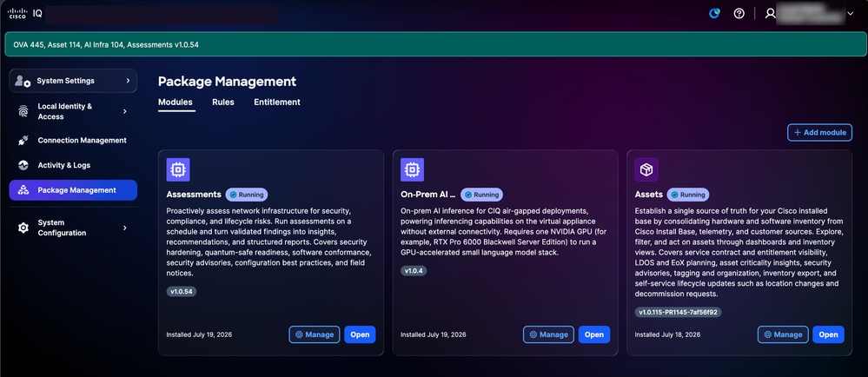The image size is (868, 377).
Task: Click the On-Prem AI Running status badge
Action: 481,195
